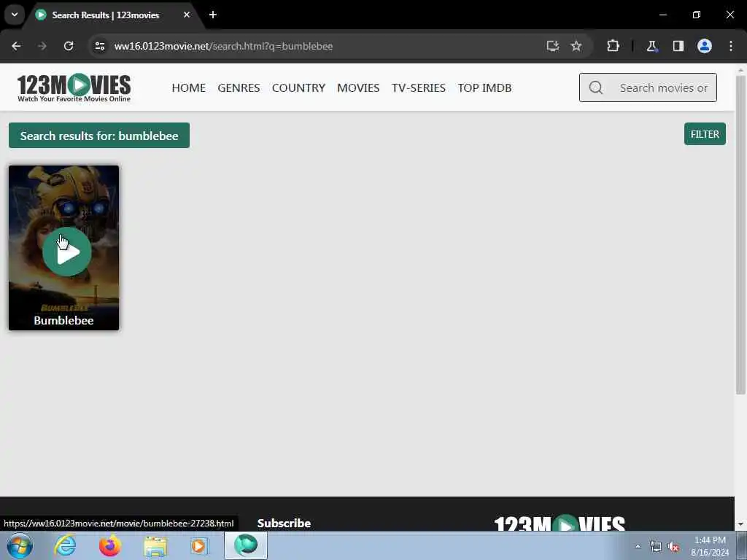Toggle the browser side panel
This screenshot has width=747, height=560.
[x=678, y=46]
